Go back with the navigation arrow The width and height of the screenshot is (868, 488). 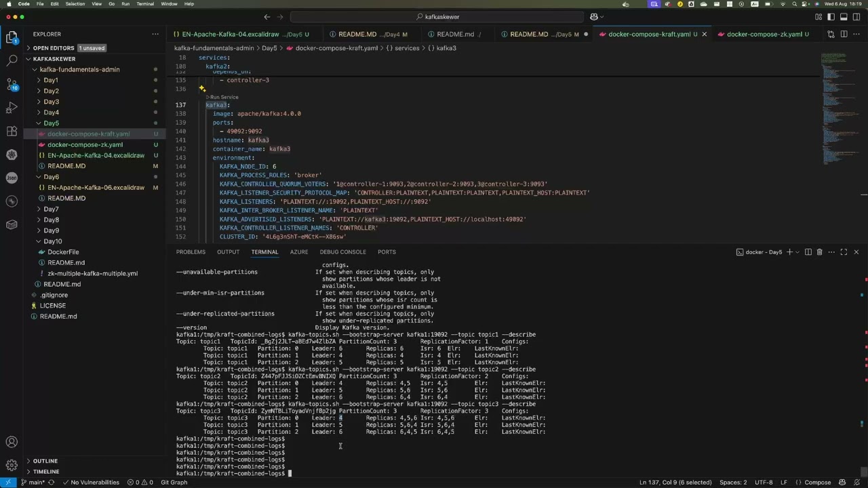[x=267, y=17]
